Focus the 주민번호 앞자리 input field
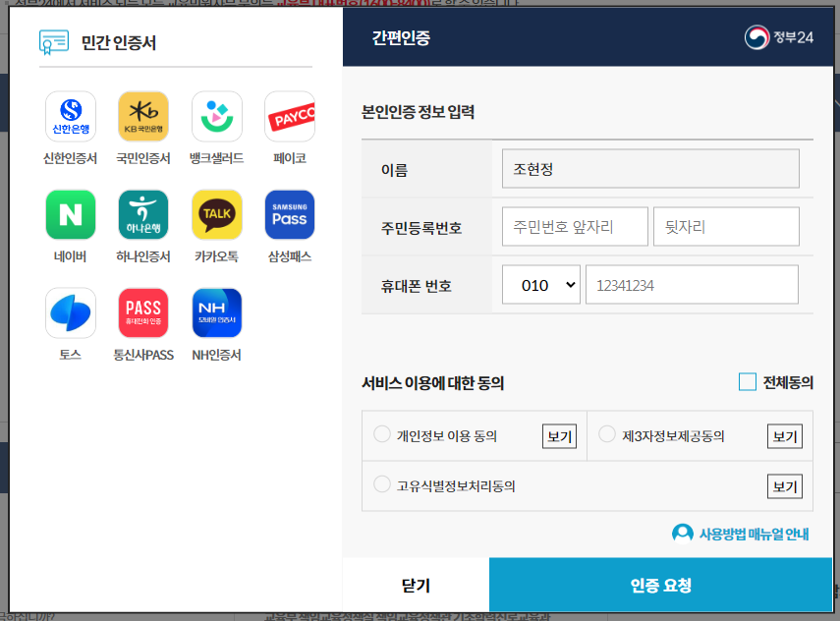The image size is (840, 621). [575, 227]
